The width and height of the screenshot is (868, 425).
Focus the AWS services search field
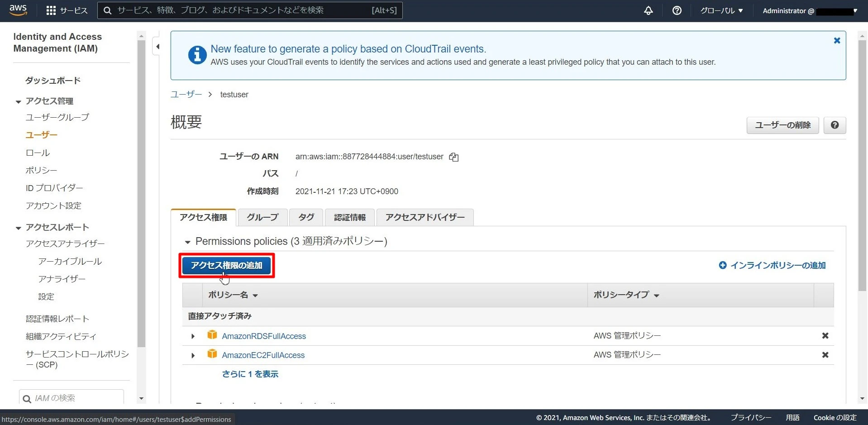pyautogui.click(x=250, y=10)
